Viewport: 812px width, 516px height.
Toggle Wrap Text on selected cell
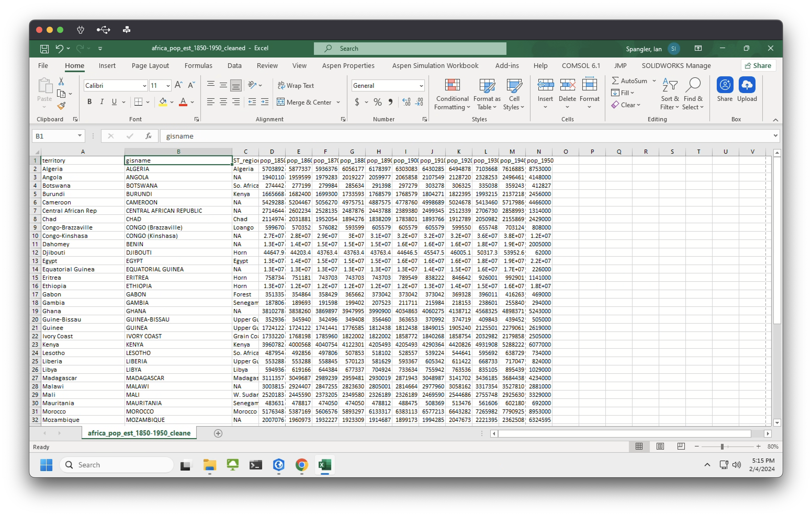296,85
